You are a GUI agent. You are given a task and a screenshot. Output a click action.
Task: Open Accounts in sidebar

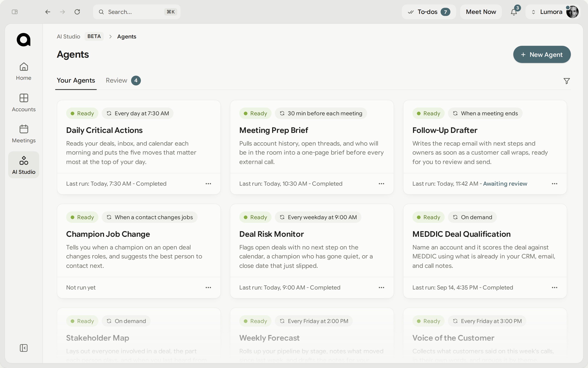(23, 103)
